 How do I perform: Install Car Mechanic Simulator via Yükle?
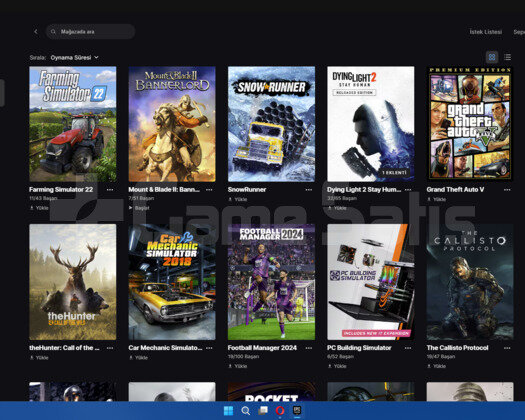[x=139, y=358]
